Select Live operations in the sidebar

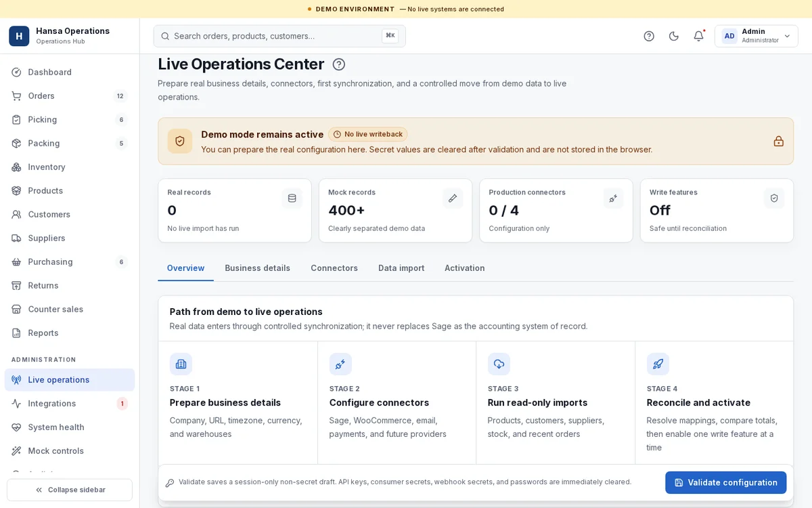point(70,380)
